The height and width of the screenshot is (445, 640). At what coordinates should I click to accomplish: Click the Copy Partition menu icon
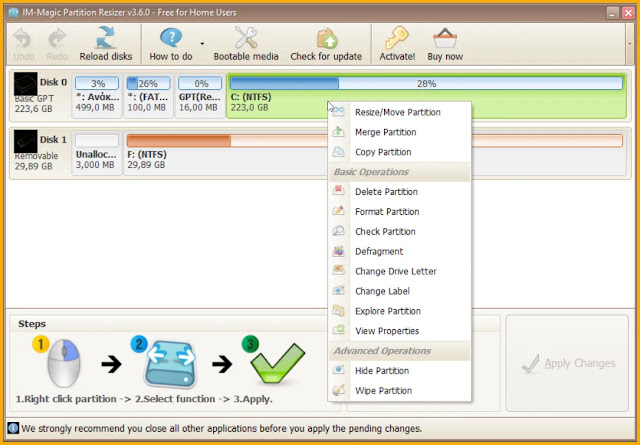pos(338,151)
